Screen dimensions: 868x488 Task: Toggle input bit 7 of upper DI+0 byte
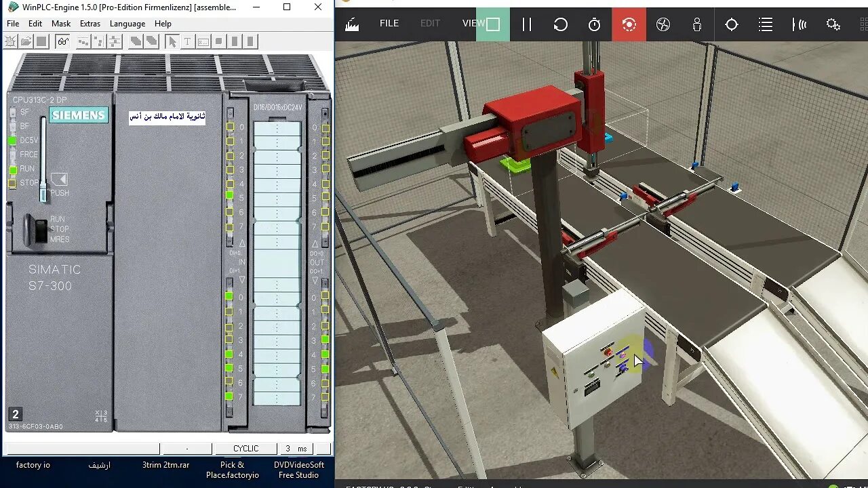click(230, 226)
